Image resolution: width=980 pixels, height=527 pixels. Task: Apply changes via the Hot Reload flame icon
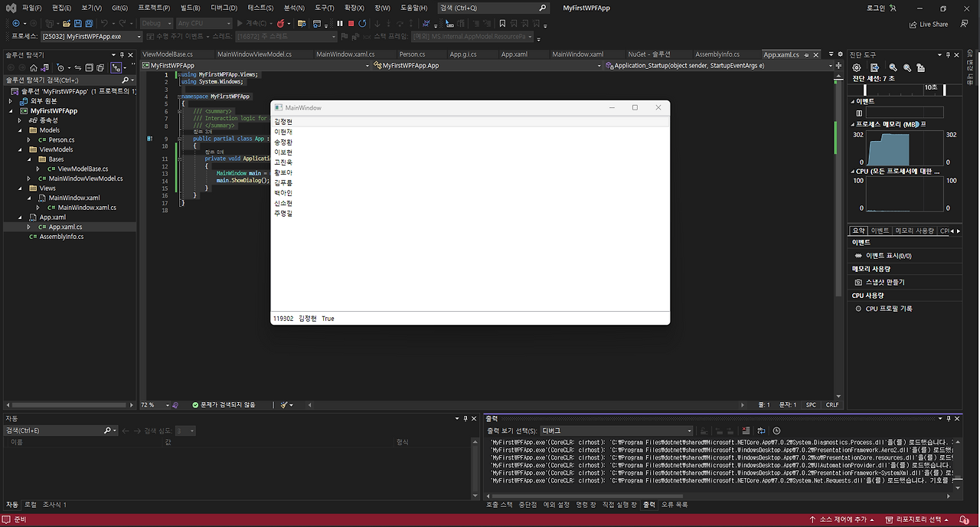pyautogui.click(x=281, y=23)
